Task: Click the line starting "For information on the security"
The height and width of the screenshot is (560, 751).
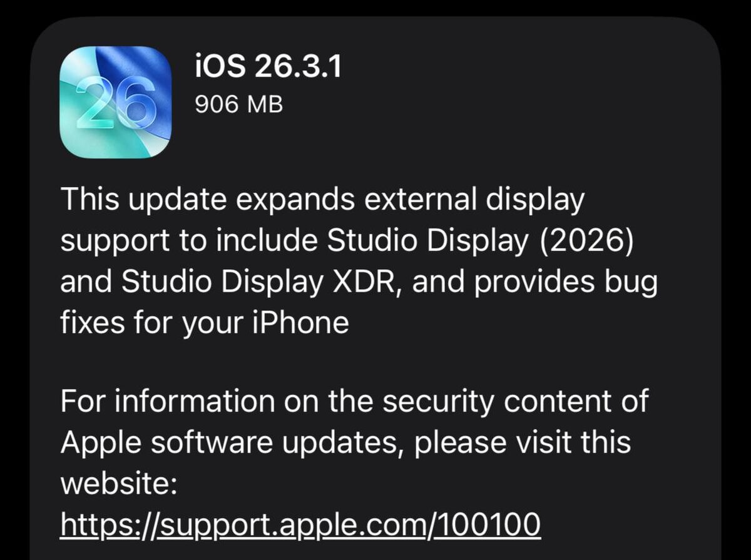Action: pos(354,402)
